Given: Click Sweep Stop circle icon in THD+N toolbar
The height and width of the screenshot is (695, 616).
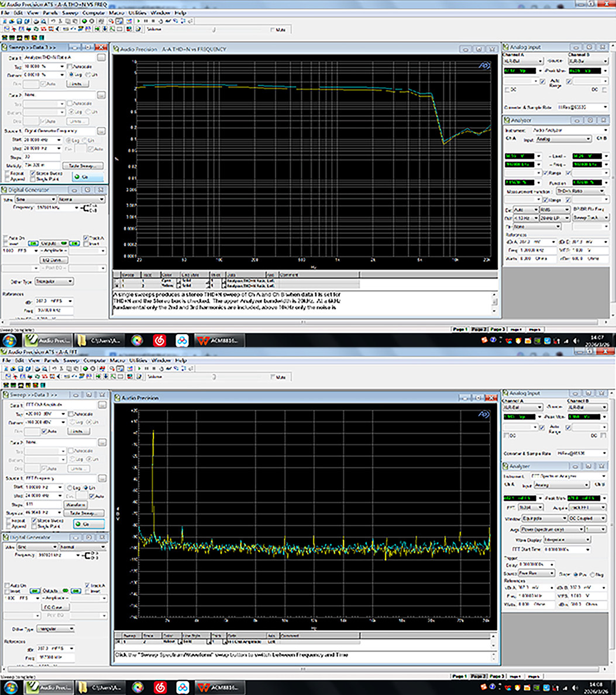Looking at the screenshot, I should click(x=92, y=21).
